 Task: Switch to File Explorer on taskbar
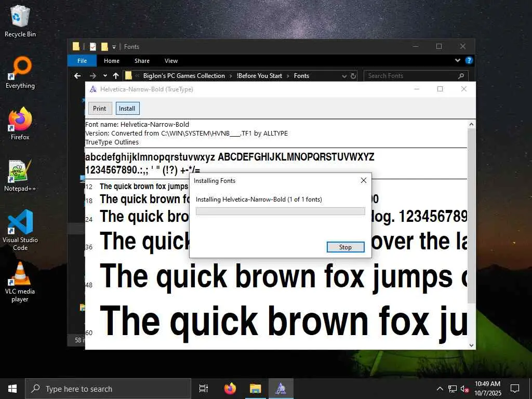(256, 389)
